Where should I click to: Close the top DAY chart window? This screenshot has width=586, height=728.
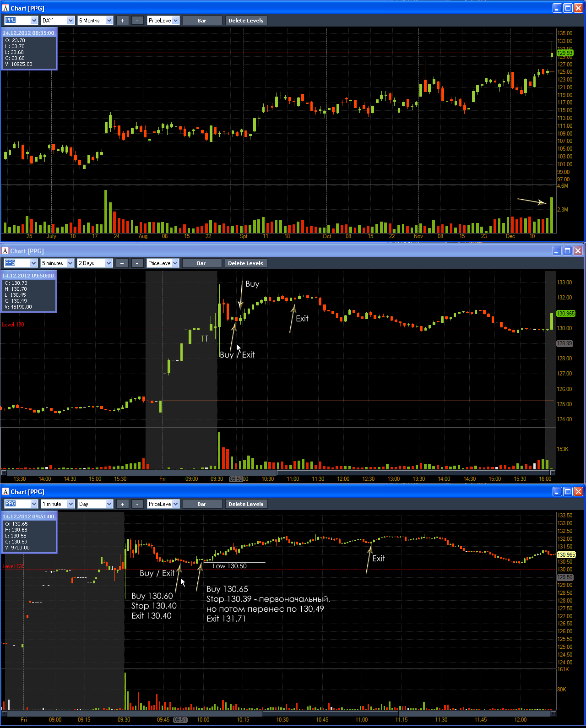point(578,8)
